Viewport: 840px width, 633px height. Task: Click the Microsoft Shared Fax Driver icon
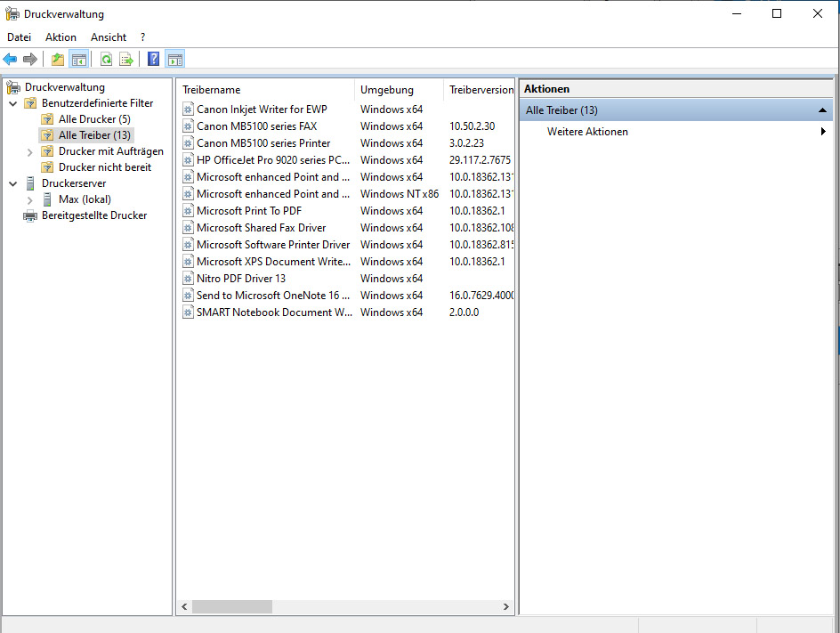188,228
